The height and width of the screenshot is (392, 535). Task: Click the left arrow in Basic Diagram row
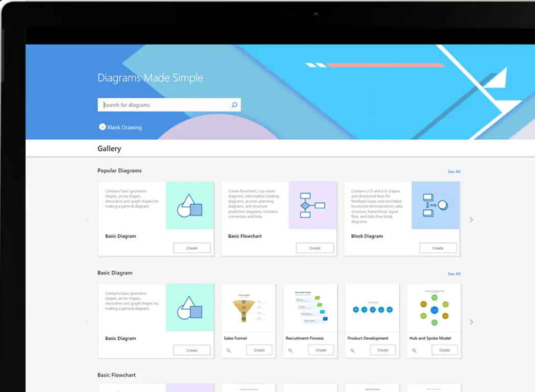click(x=88, y=321)
